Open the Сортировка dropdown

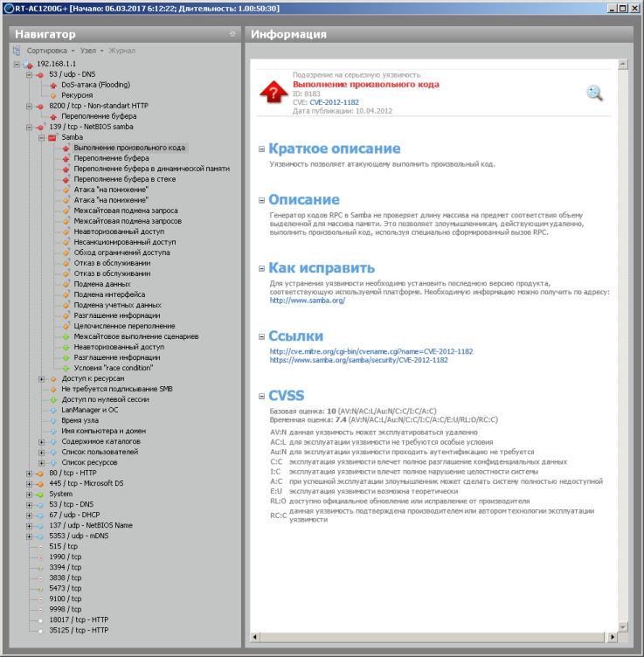click(x=51, y=51)
